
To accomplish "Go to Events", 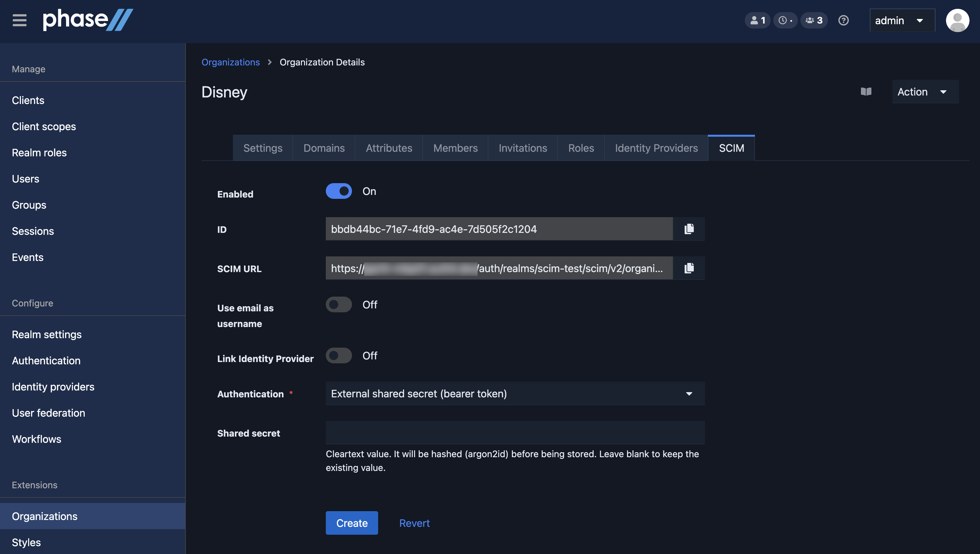I will [x=93, y=257].
